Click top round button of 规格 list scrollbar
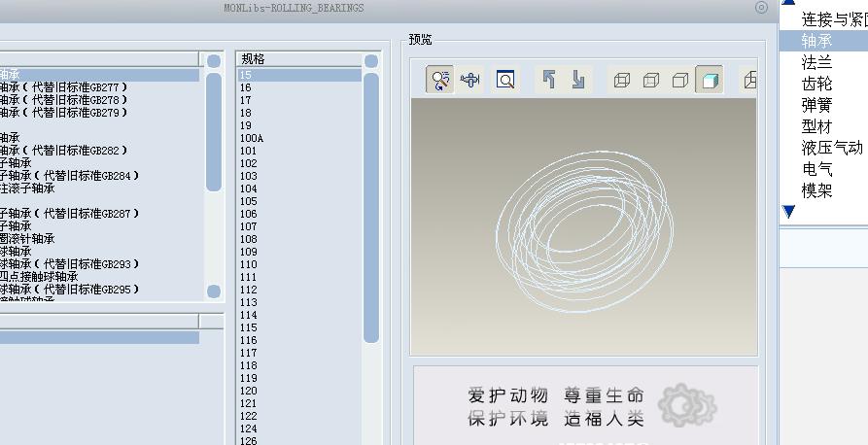Viewport: 868px width, 445px height. click(x=371, y=61)
